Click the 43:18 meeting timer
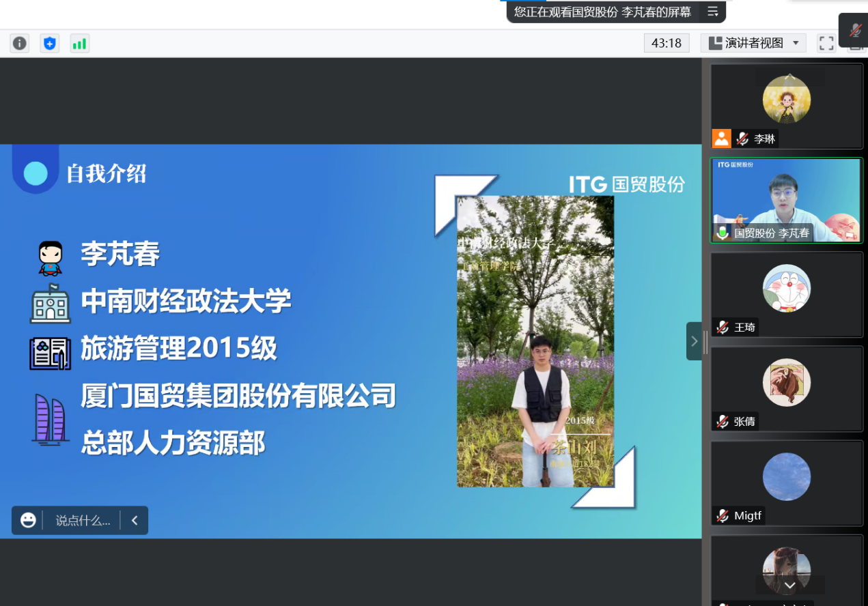 pos(667,43)
